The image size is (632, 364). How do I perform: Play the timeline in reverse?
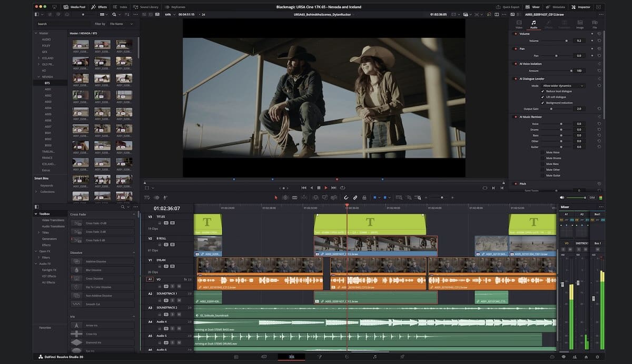[311, 188]
